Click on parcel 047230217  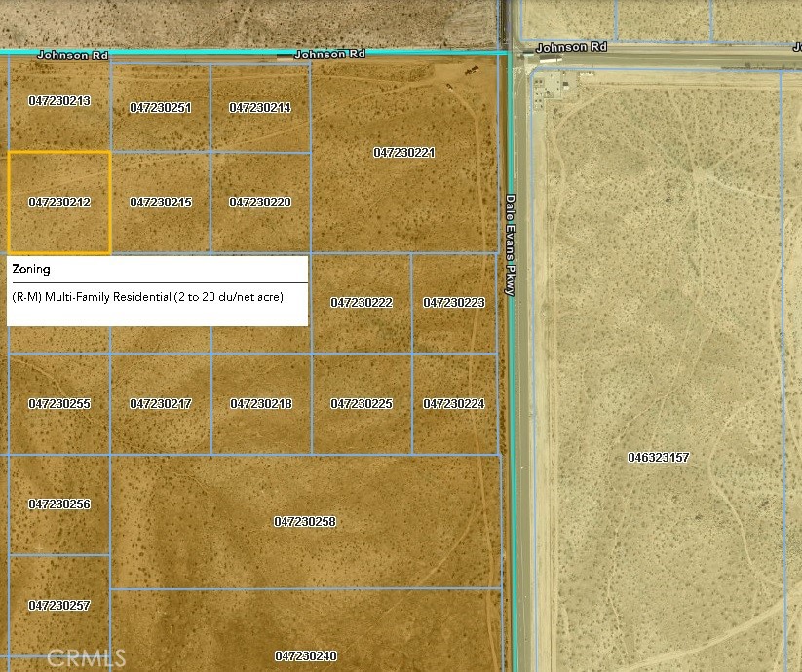pos(161,404)
